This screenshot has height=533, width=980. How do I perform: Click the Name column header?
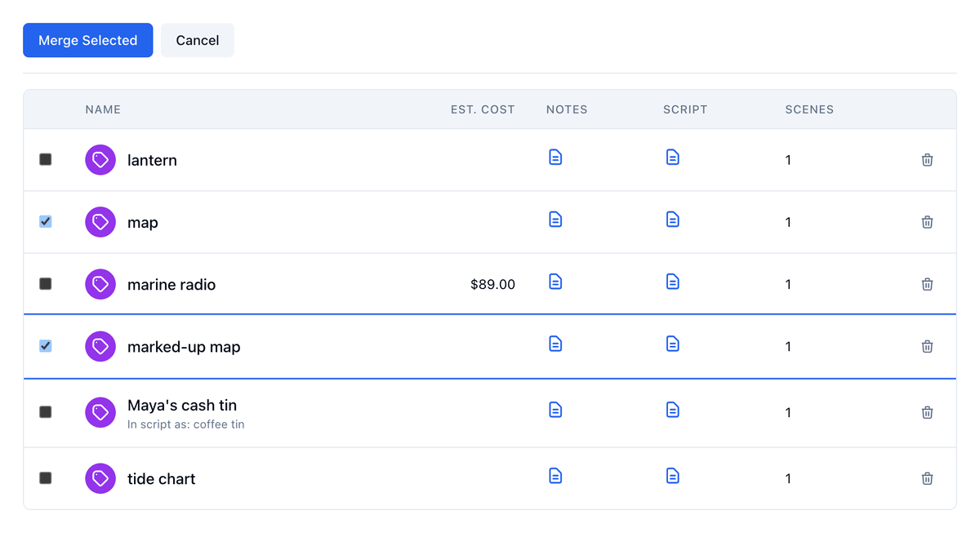pyautogui.click(x=103, y=109)
